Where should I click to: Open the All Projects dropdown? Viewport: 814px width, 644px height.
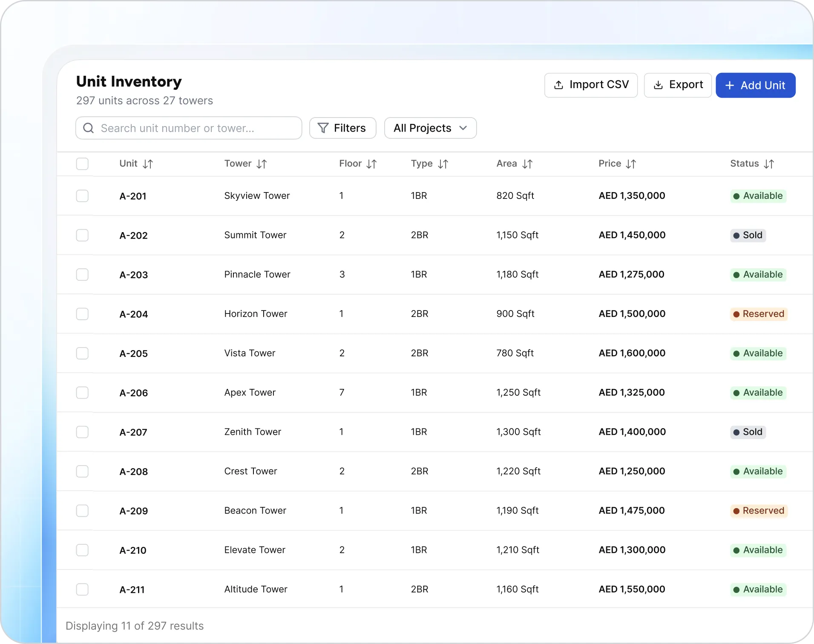430,128
